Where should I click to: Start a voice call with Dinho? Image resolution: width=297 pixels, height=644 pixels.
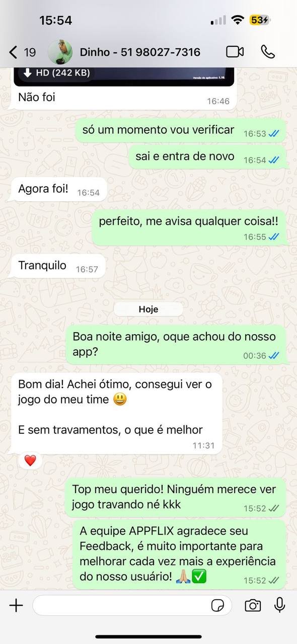(268, 52)
